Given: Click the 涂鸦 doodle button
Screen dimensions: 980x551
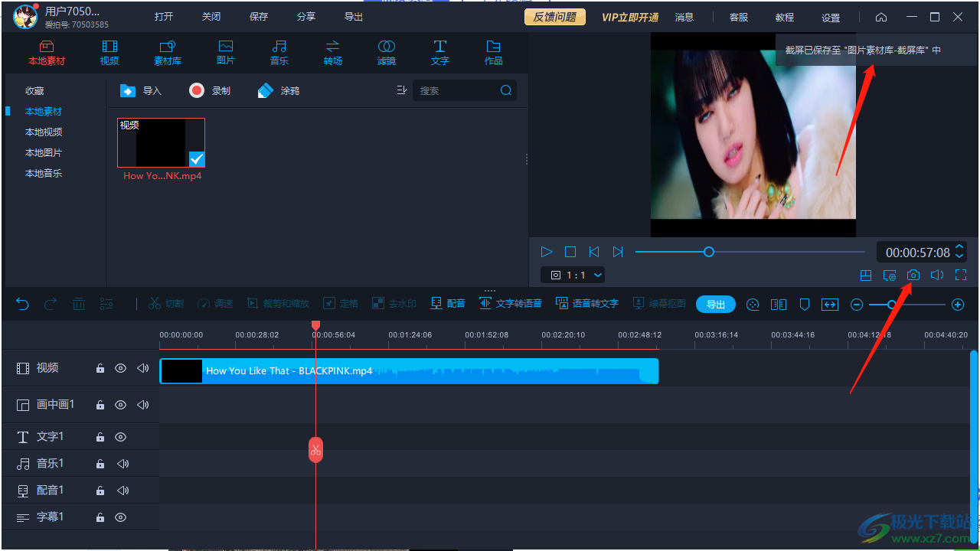Looking at the screenshot, I should (x=279, y=90).
